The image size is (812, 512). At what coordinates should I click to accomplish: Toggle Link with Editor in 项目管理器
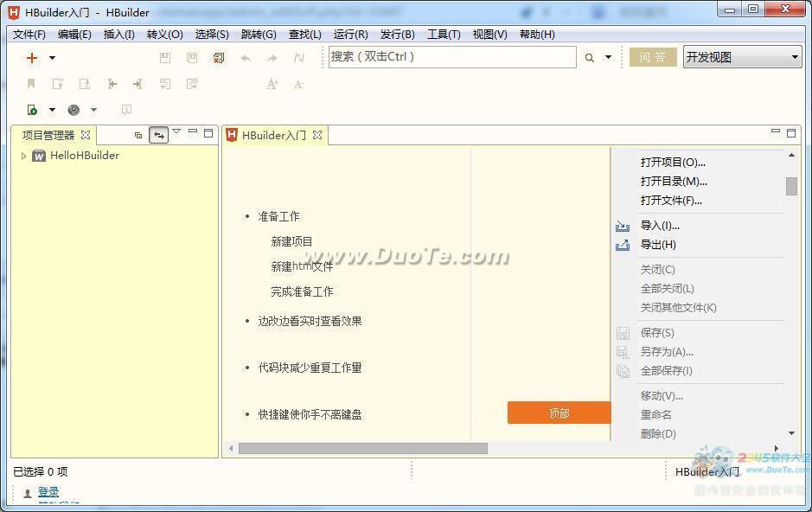[x=158, y=135]
